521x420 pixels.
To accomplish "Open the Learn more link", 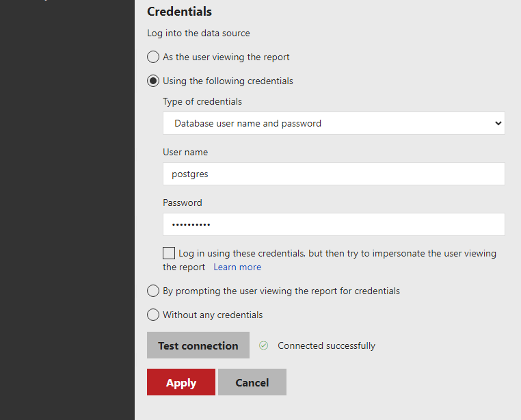I will 237,267.
